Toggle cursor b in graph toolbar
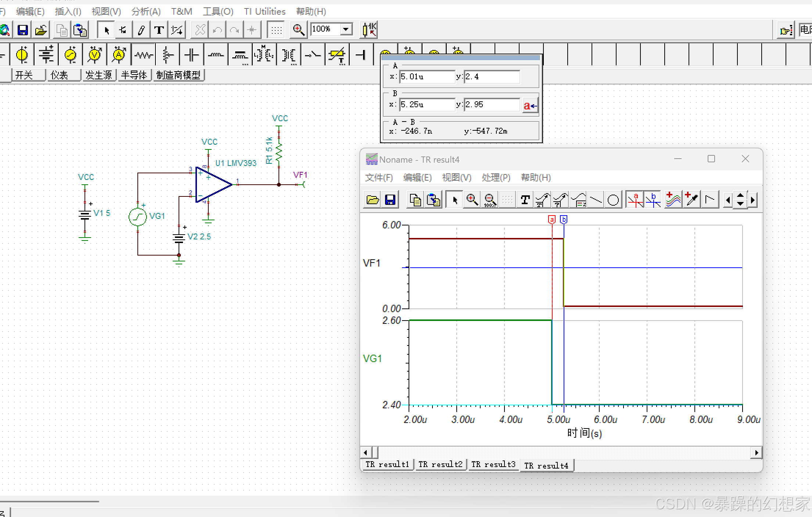This screenshot has height=517, width=812. tap(653, 200)
